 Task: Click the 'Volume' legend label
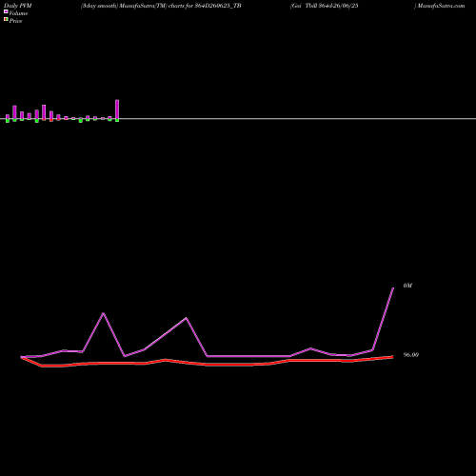coord(18,13)
